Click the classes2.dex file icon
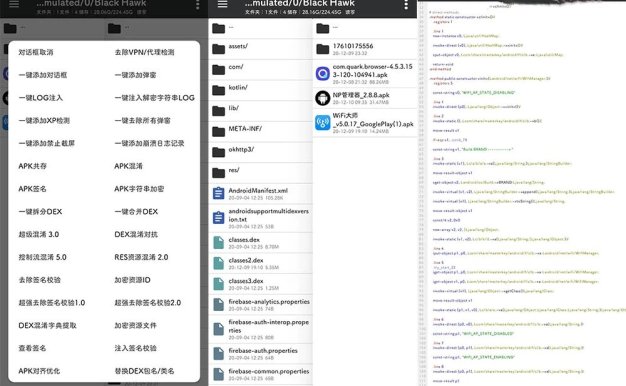626x386 pixels. 218,263
